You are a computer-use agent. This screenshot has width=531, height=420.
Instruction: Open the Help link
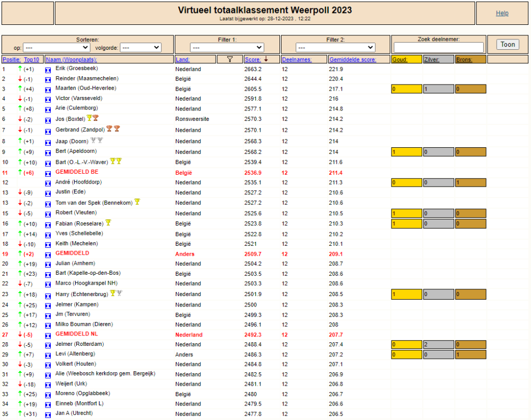point(502,13)
